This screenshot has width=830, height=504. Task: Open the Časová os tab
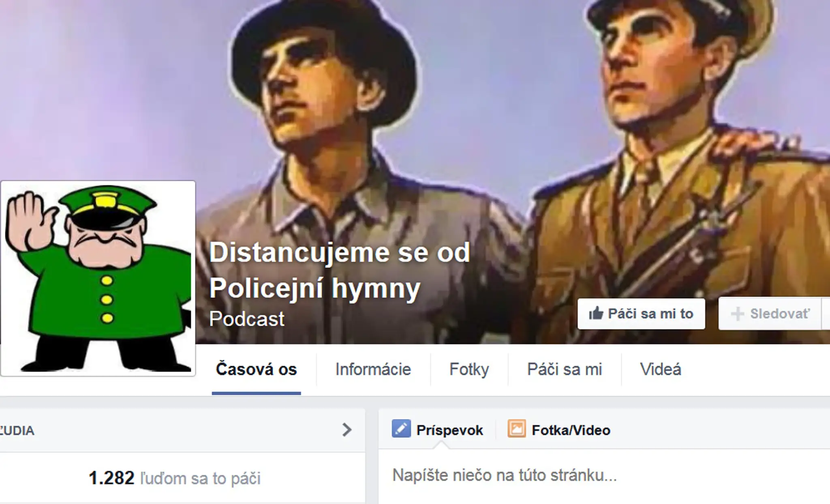(x=256, y=369)
